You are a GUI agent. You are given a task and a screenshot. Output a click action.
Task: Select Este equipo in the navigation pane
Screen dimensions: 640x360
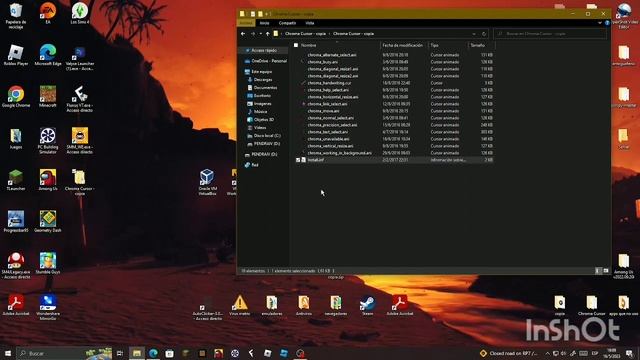pyautogui.click(x=258, y=71)
